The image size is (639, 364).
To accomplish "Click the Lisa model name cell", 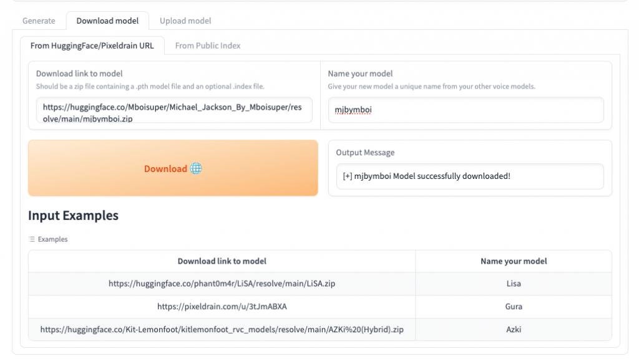I will [514, 284].
